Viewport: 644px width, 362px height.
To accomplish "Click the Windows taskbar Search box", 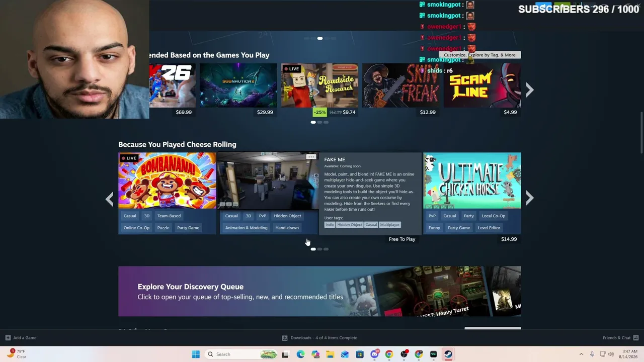I will (242, 354).
